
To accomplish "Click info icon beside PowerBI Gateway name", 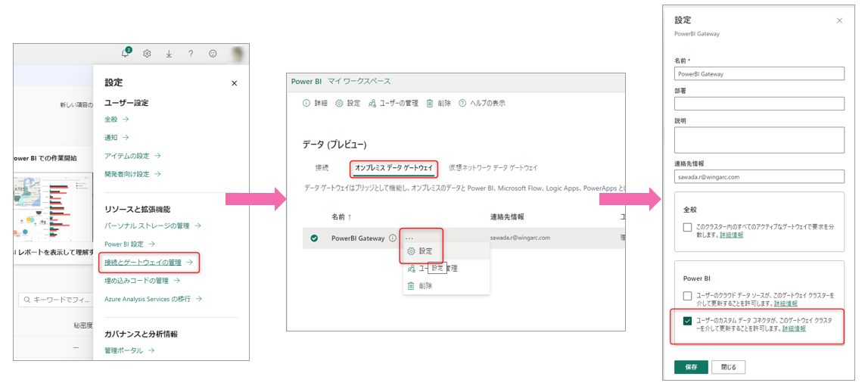I will (393, 238).
